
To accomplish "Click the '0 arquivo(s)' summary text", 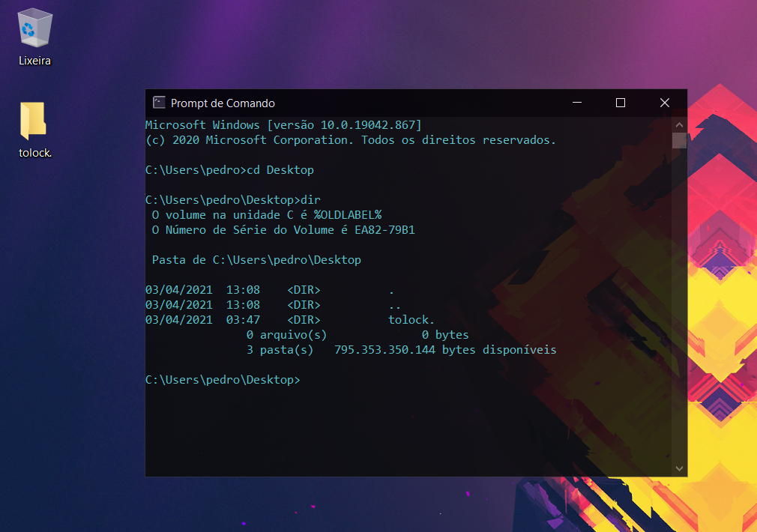I will 286,334.
